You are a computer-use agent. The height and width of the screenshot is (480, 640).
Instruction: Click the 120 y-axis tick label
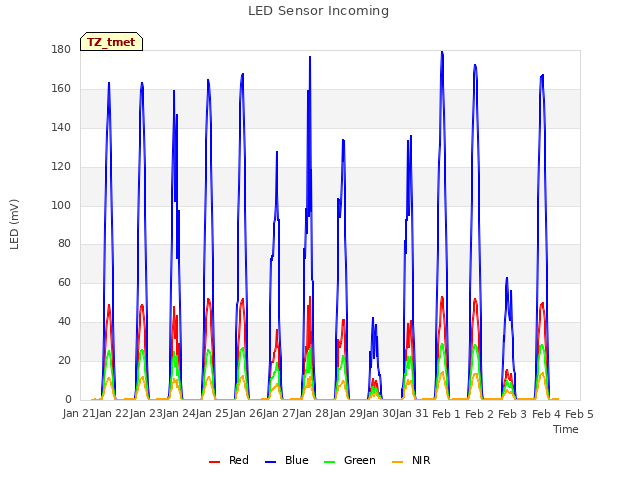(x=61, y=167)
